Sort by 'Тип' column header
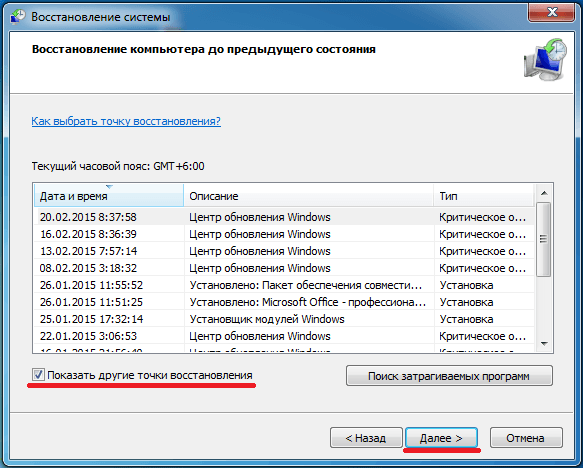The image size is (583, 468). pyautogui.click(x=484, y=196)
